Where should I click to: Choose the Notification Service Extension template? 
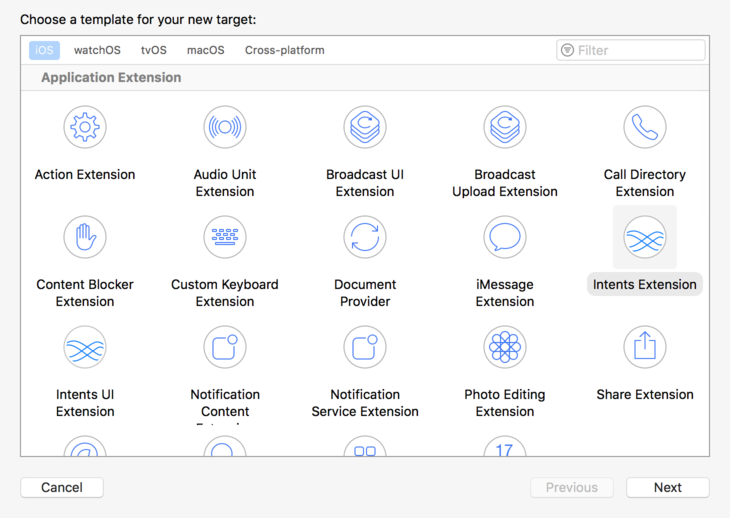[x=365, y=348]
